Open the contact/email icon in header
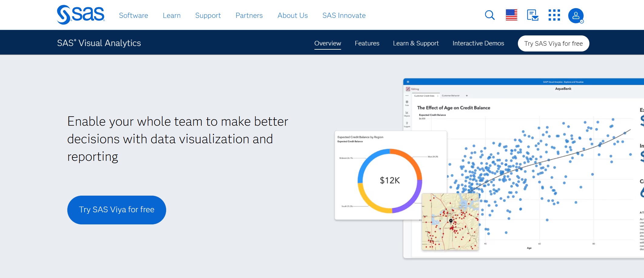The height and width of the screenshot is (278, 644). [533, 15]
